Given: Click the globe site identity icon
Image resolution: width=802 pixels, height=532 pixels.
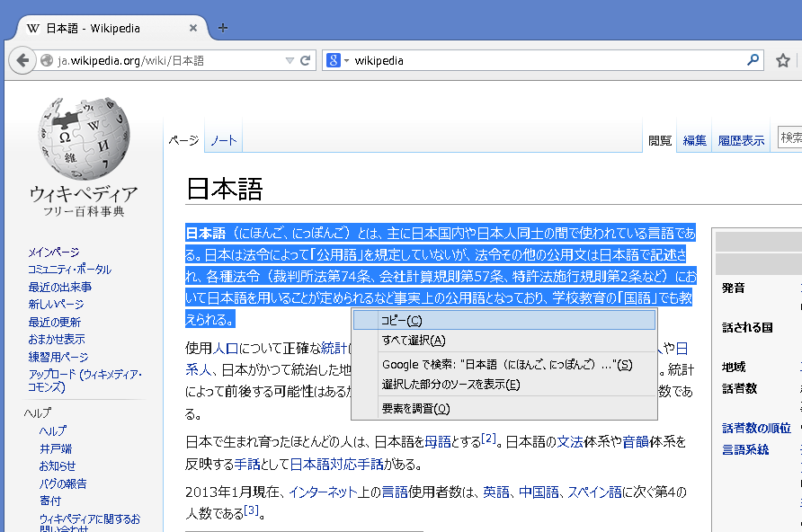Looking at the screenshot, I should [x=47, y=60].
